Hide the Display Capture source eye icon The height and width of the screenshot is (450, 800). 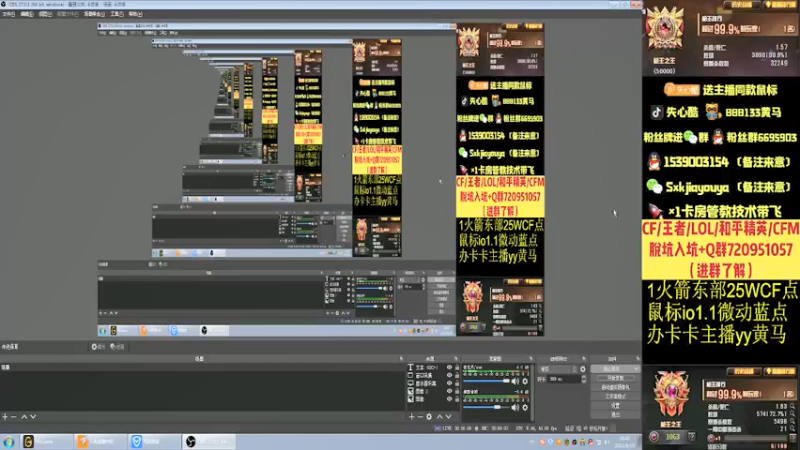(x=449, y=383)
